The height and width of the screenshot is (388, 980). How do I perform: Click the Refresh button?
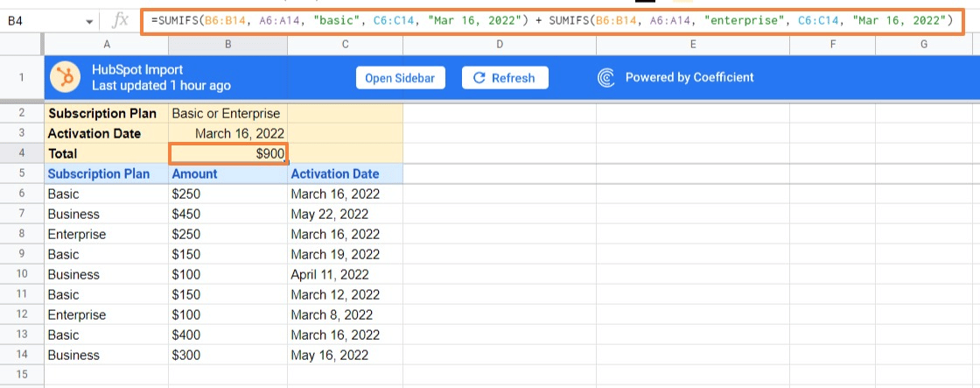coord(504,78)
